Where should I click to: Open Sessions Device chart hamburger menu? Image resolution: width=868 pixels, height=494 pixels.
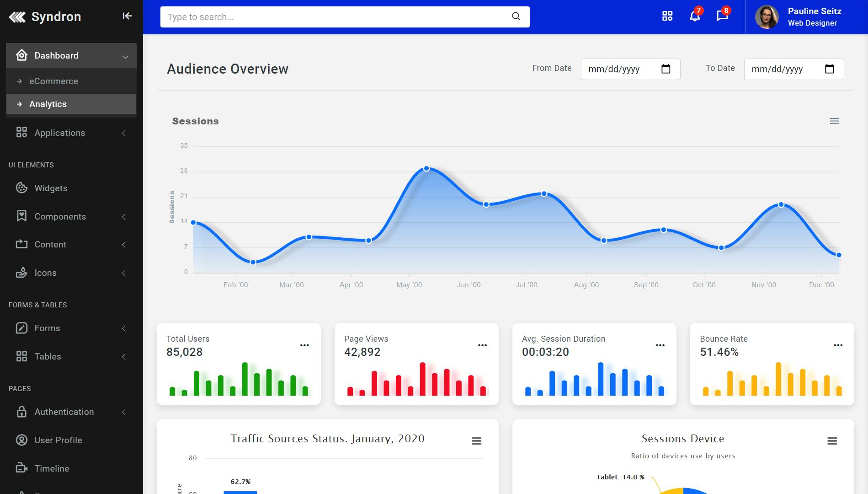[x=832, y=441]
